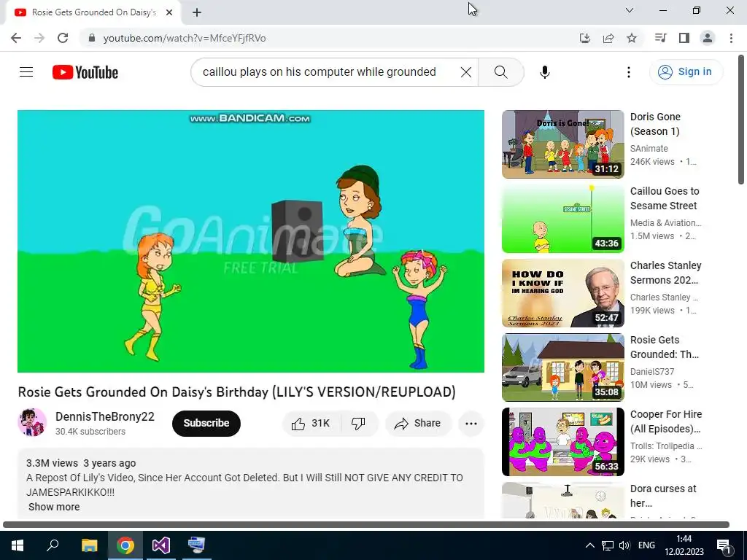Open Windows taskbar search
The height and width of the screenshot is (560, 747).
[x=53, y=545]
